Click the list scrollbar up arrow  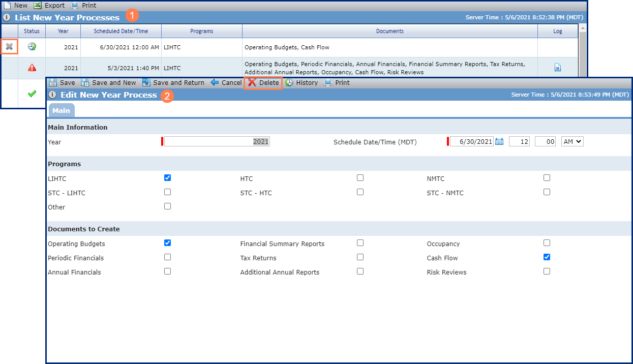(583, 28)
